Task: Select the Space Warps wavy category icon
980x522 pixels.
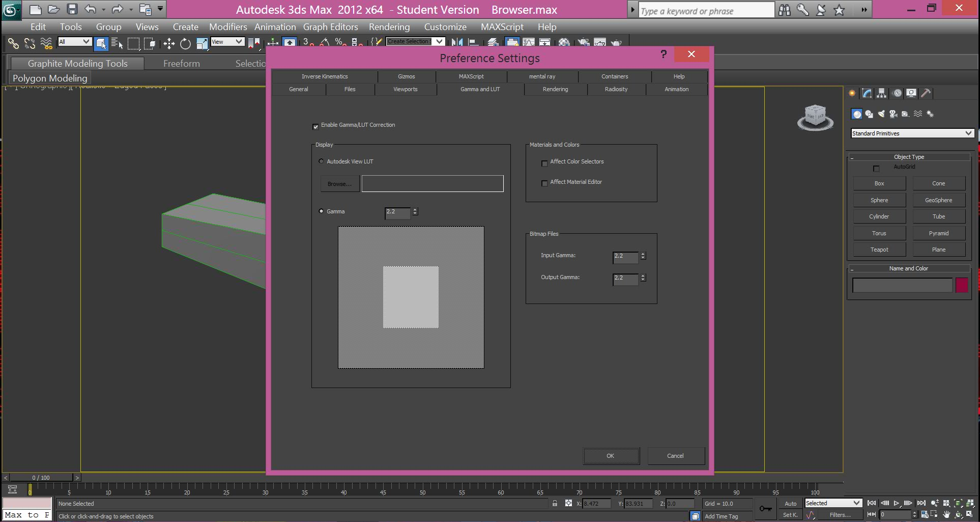Action: [x=918, y=114]
